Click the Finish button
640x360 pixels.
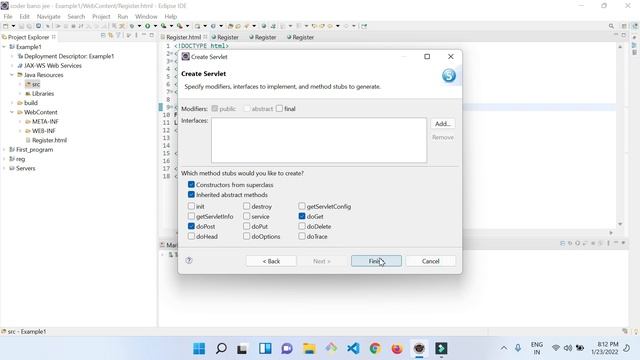point(376,261)
